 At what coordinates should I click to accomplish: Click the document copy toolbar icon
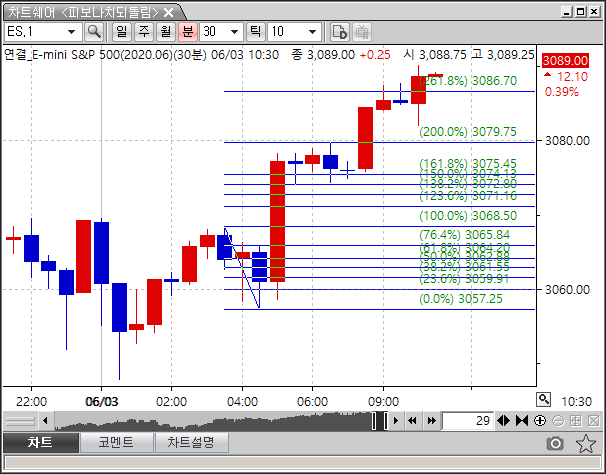[339, 32]
